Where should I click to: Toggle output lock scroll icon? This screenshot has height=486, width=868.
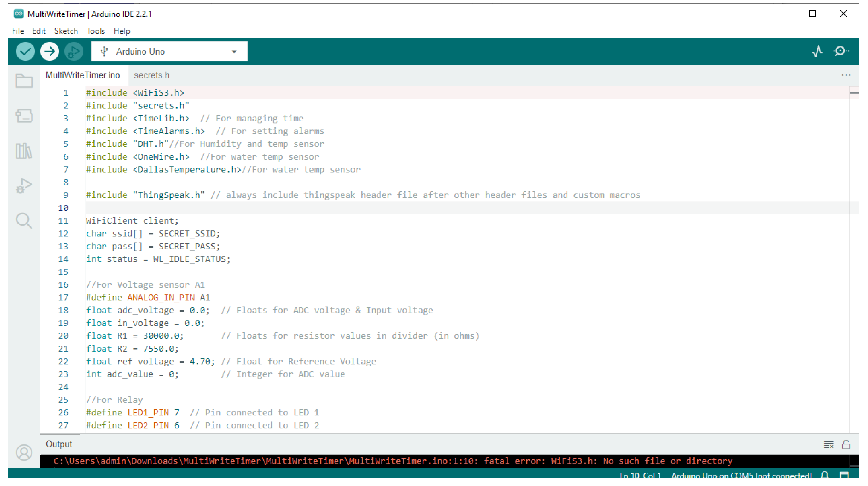[846, 444]
